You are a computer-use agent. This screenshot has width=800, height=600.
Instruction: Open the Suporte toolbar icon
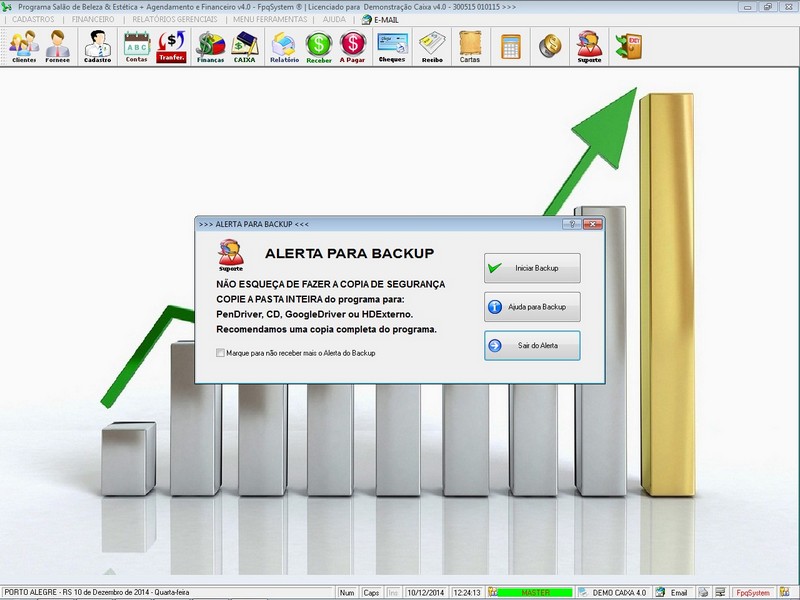[589, 46]
